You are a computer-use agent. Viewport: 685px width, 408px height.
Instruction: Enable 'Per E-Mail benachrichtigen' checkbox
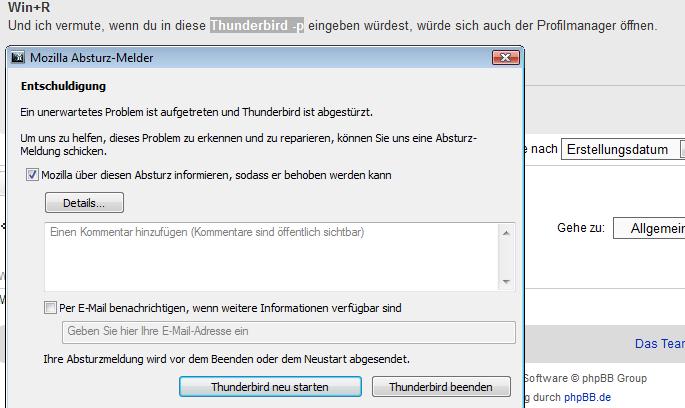pos(50,308)
